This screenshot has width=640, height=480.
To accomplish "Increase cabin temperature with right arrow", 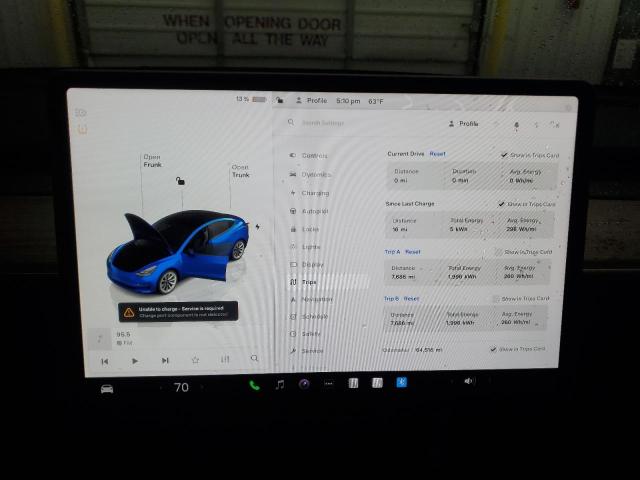I will (x=203, y=386).
